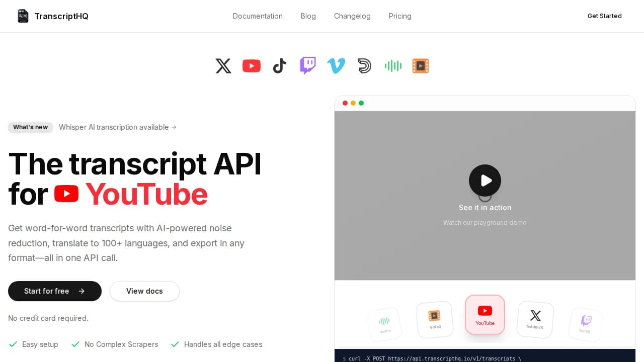The image size is (644, 362).
Task: Click the What's new badge
Action: point(30,127)
